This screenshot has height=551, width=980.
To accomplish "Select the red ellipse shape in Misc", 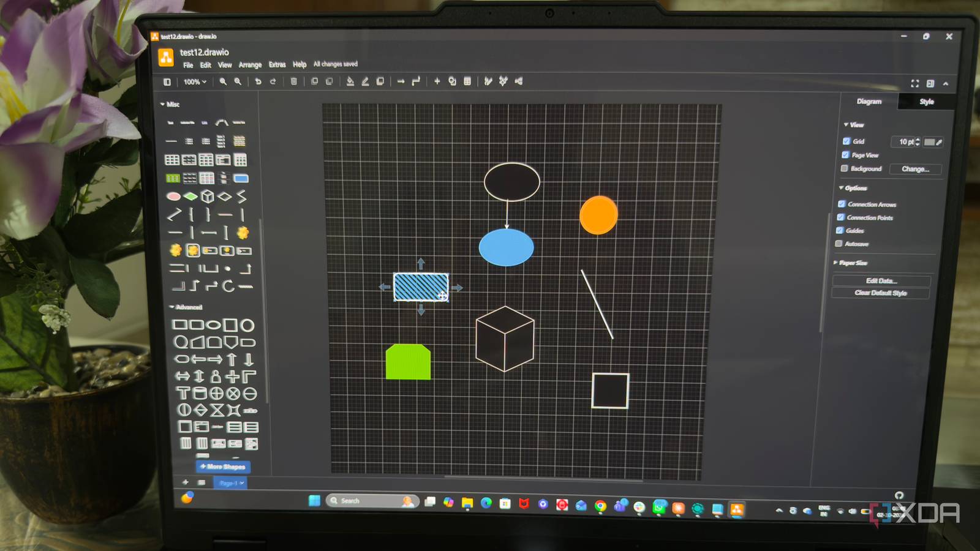I will pos(174,197).
